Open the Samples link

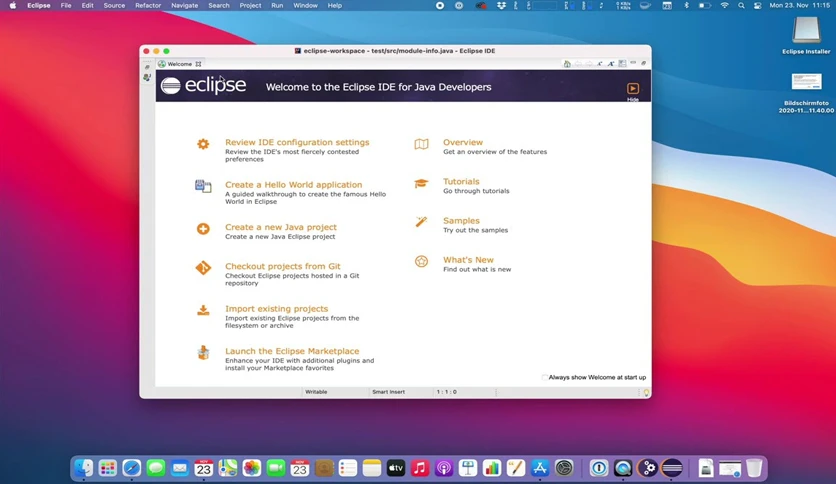461,221
